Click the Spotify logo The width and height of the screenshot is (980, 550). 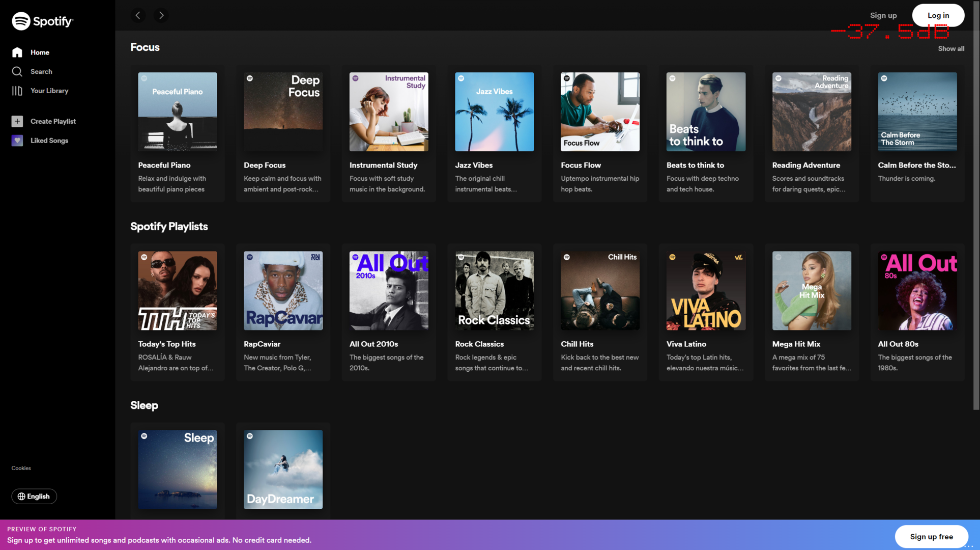[42, 21]
